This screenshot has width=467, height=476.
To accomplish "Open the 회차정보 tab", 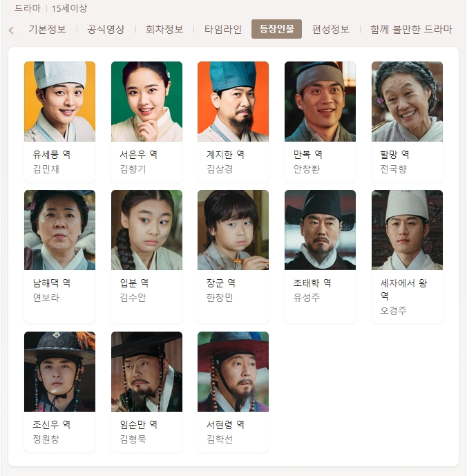I will coord(164,29).
